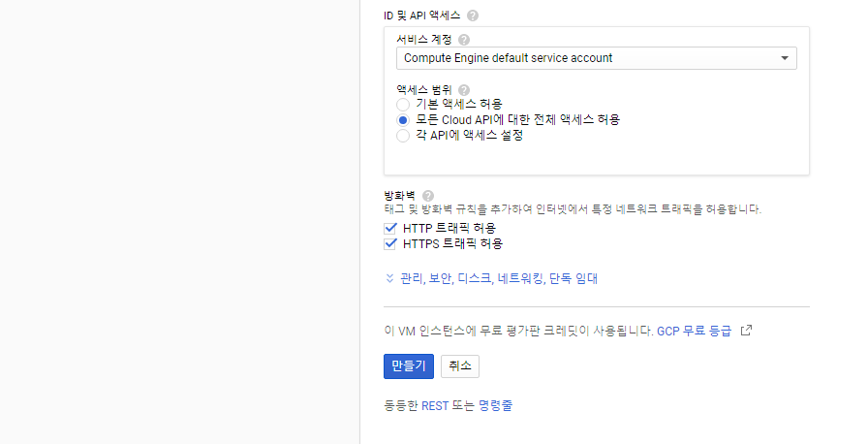This screenshot has width=868, height=444.
Task: Select the 기본 액세스 허용 radio button
Action: pos(403,104)
